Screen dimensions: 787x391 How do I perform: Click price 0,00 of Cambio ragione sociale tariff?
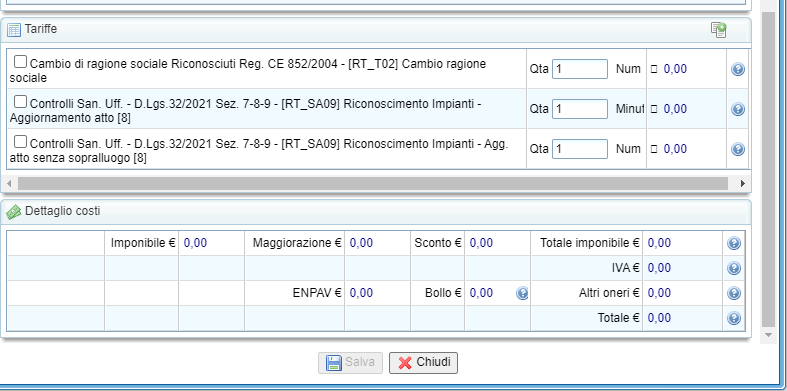click(x=675, y=69)
